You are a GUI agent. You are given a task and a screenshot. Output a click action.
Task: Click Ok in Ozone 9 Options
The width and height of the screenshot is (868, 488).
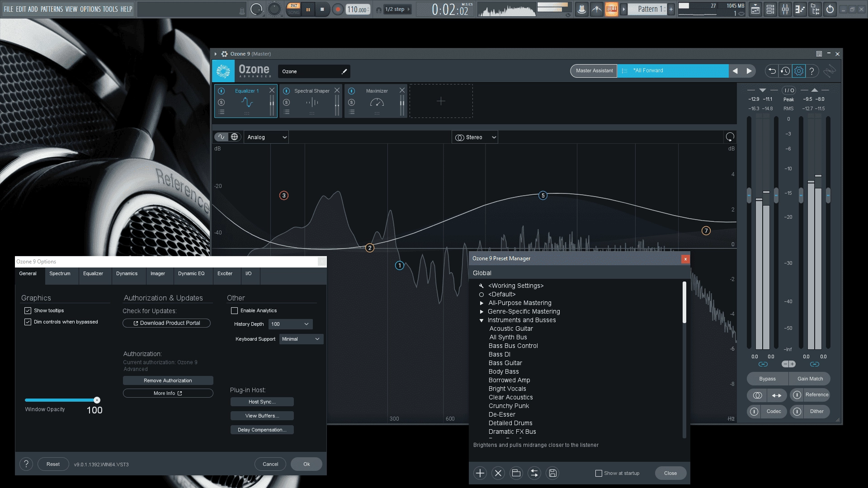point(307,465)
